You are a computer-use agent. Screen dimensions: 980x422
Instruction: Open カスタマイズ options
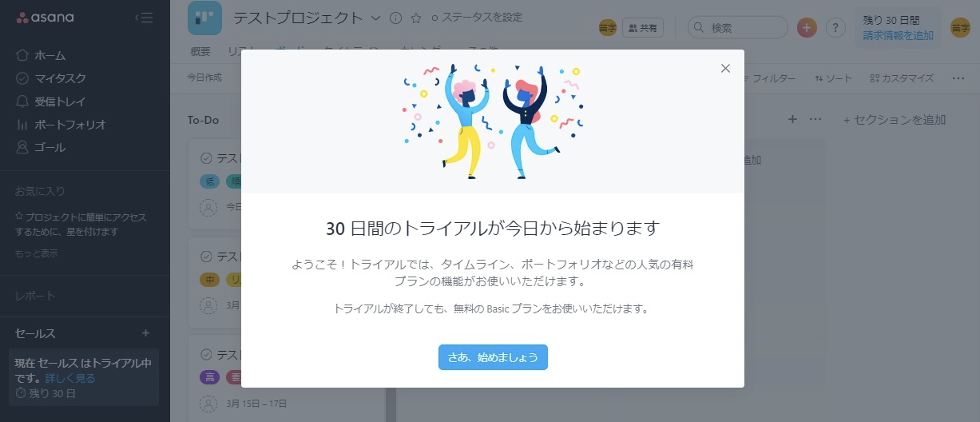(902, 78)
